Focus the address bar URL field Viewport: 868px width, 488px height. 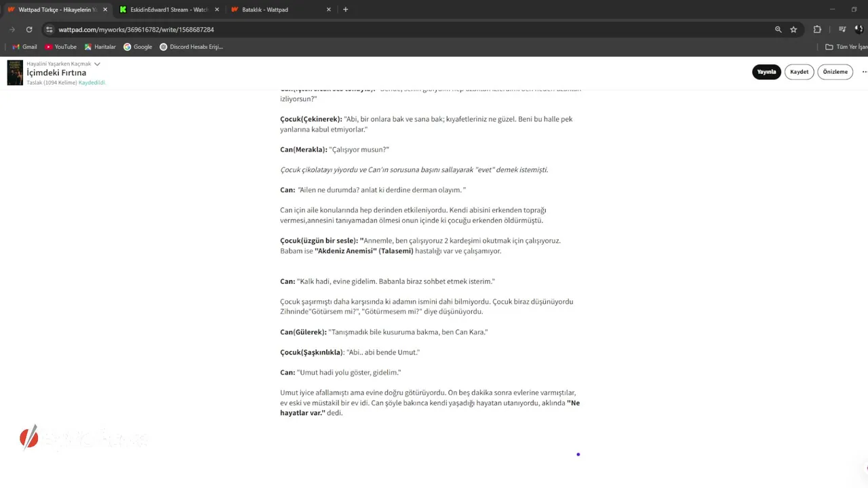[407, 30]
